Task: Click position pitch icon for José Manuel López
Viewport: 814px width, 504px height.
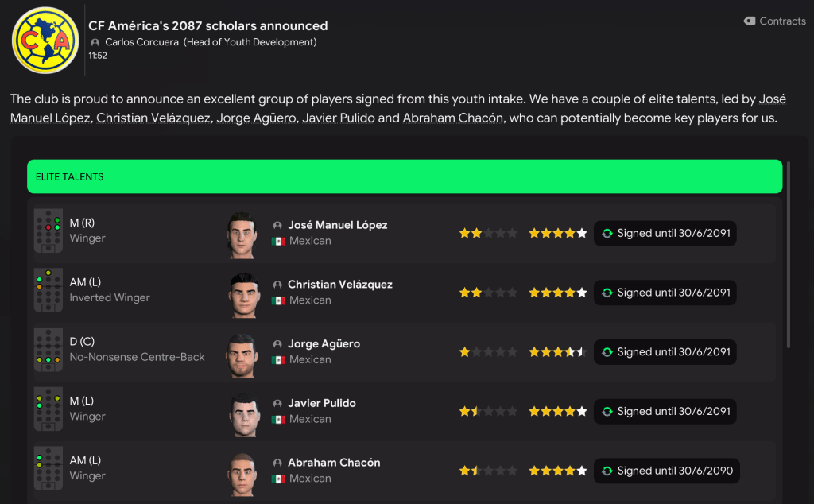Action: pyautogui.click(x=48, y=231)
